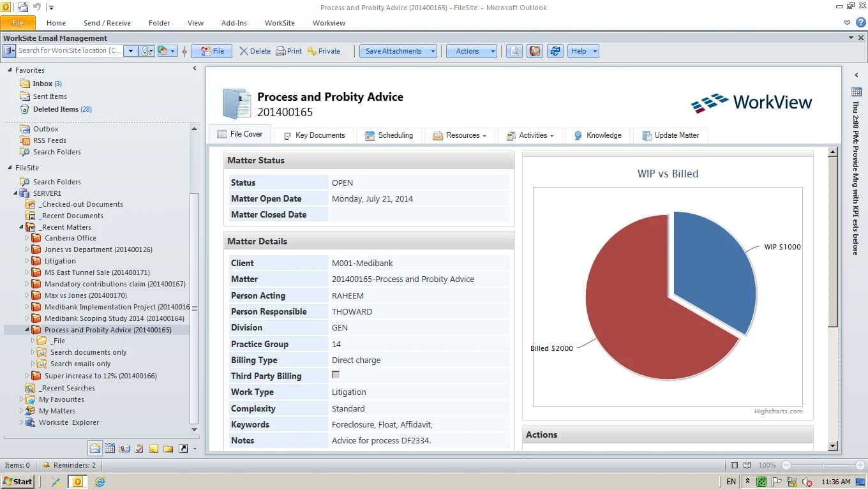Image resolution: width=868 pixels, height=490 pixels.
Task: Open Internet Explorer from the taskbar
Action: [100, 482]
